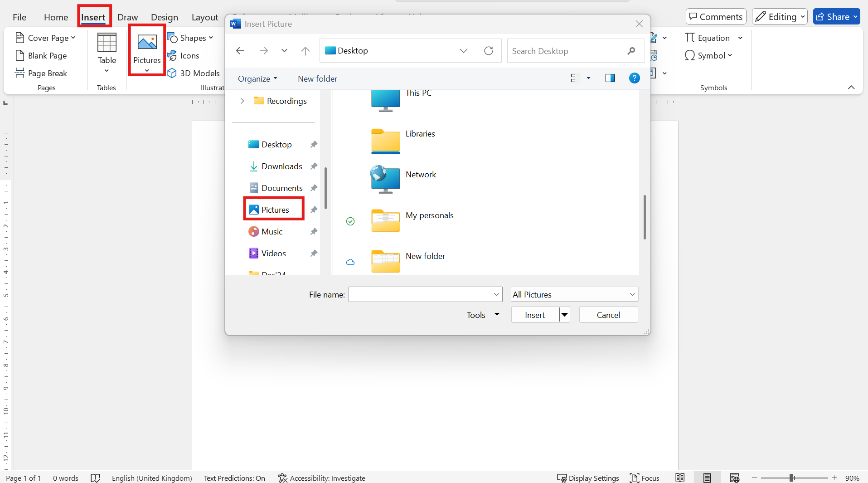Image resolution: width=868 pixels, height=483 pixels.
Task: Toggle Text Predictions in the status bar
Action: point(234,478)
